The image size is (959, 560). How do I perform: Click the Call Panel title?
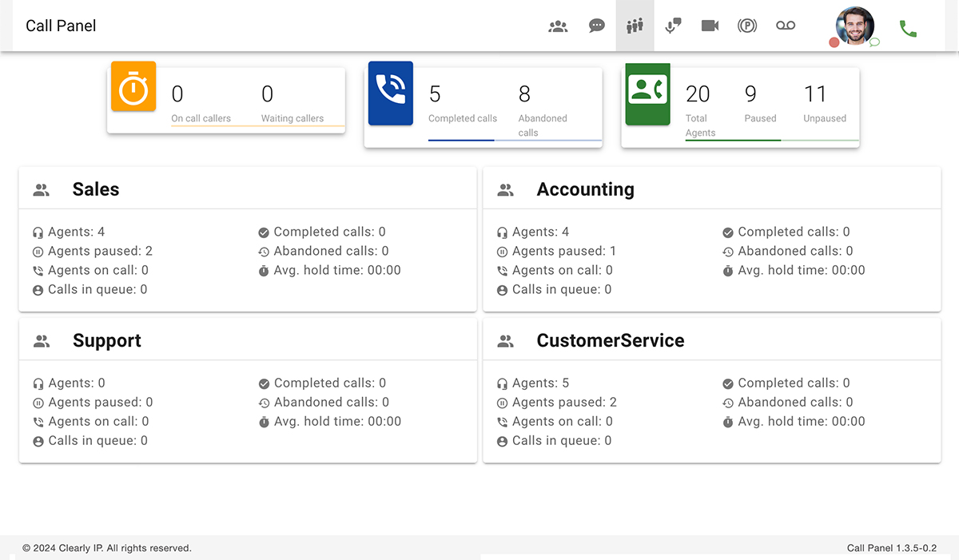61,26
